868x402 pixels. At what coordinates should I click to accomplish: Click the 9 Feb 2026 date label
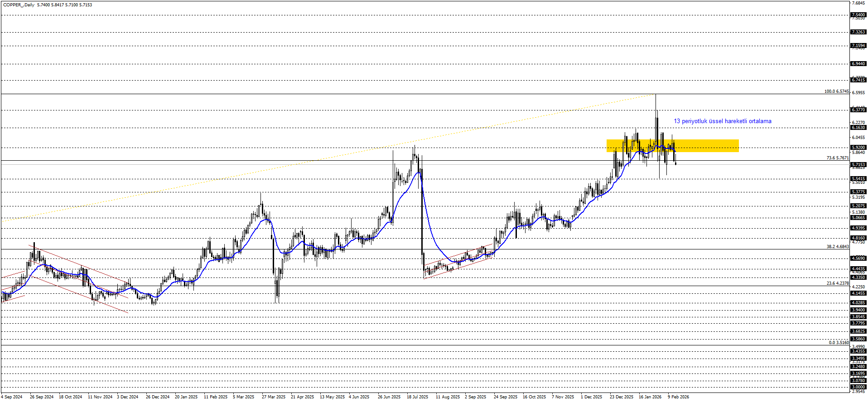pyautogui.click(x=678, y=397)
